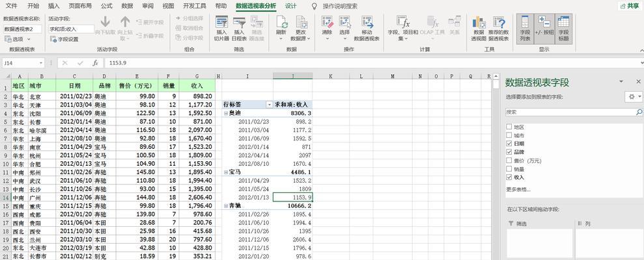Check the 销量 field checkbox

(x=509, y=169)
